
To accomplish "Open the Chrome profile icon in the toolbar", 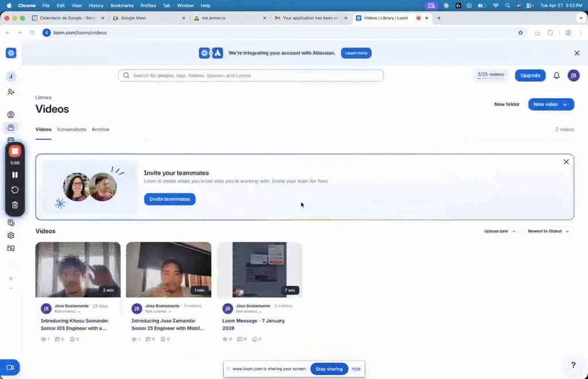I will 568,33.
